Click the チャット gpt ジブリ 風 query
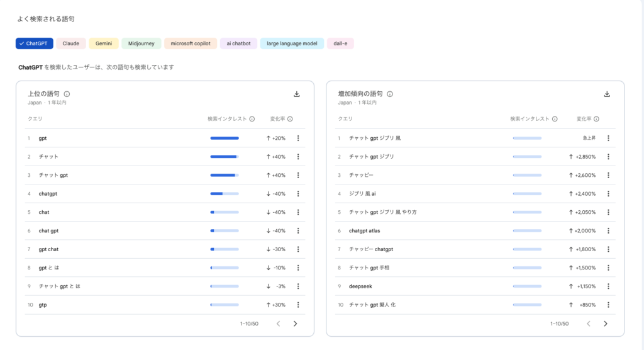Viewport: 644px width, 350px height. point(375,138)
